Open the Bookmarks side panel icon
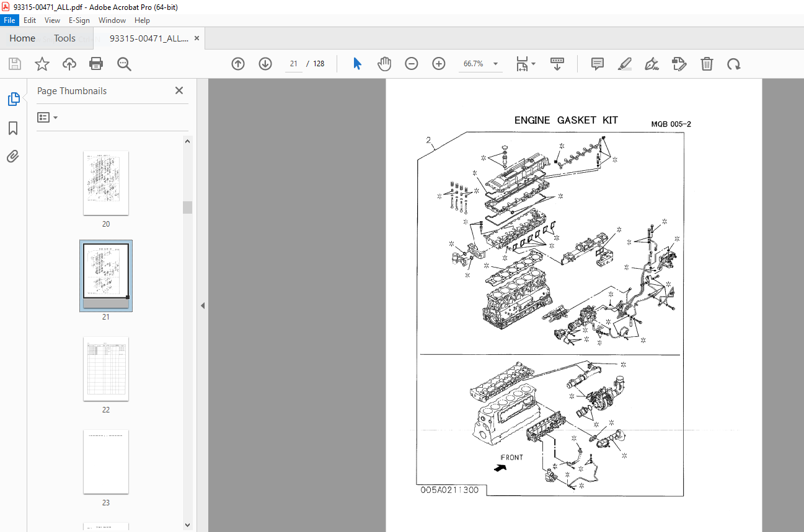804x532 pixels. 13,128
